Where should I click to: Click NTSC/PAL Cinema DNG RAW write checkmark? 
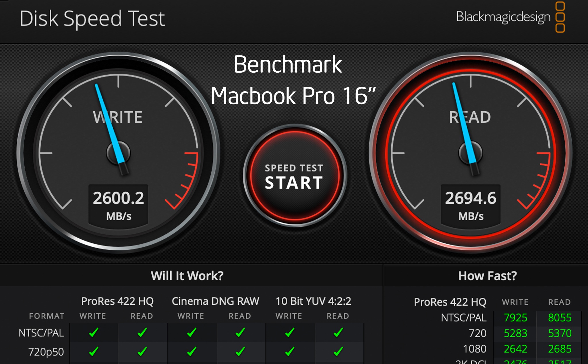point(192,332)
